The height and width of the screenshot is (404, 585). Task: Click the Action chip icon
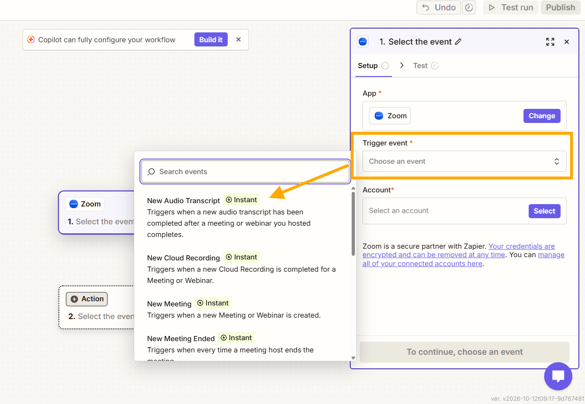pyautogui.click(x=74, y=299)
